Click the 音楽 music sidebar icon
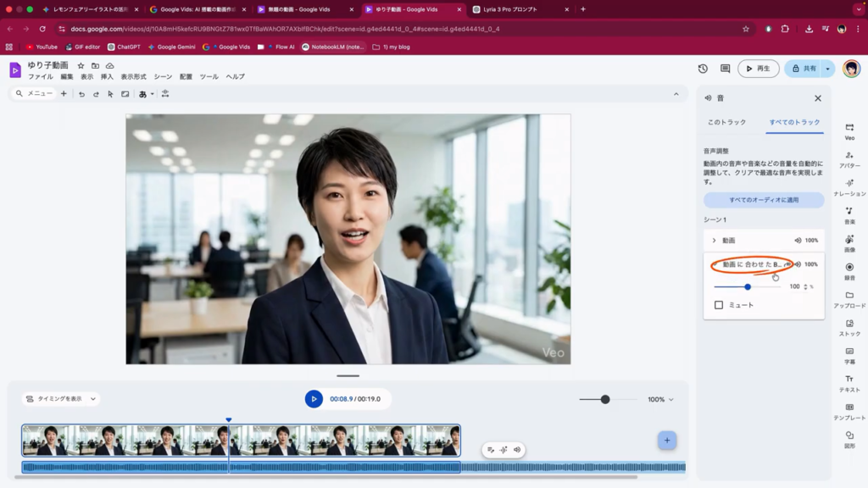The image size is (868, 488). 849,214
